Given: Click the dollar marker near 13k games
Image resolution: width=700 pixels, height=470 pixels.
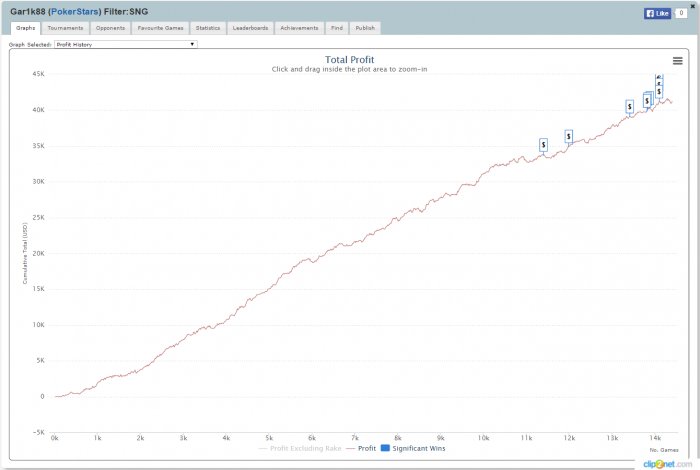Looking at the screenshot, I should 629,107.
